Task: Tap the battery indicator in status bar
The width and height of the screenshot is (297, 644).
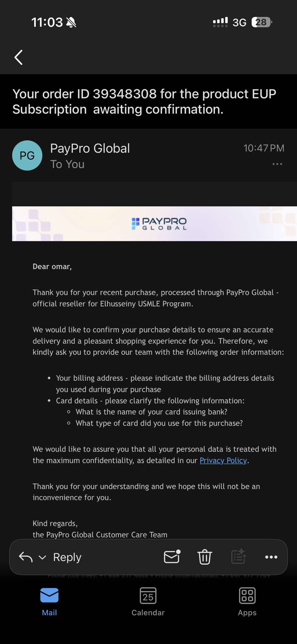Action: [261, 22]
